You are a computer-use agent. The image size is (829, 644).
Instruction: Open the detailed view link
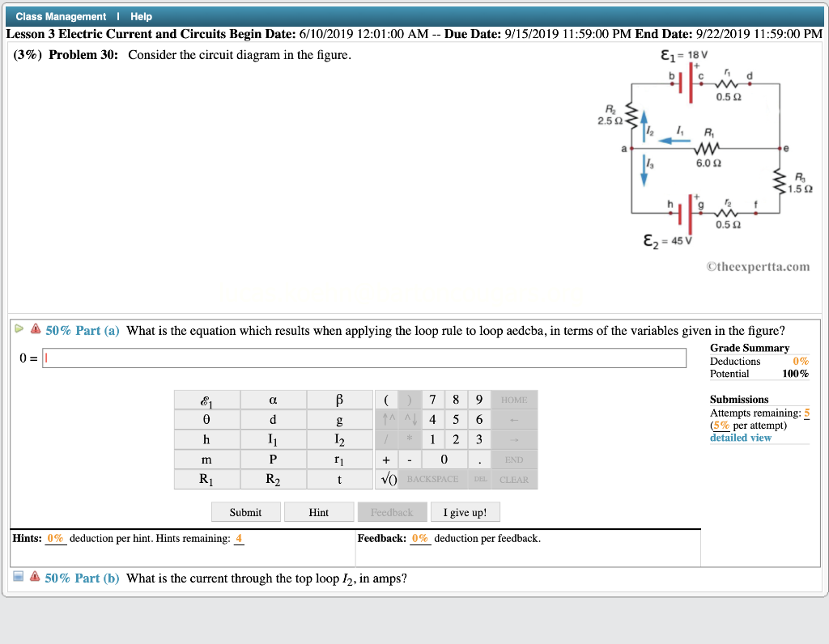[741, 437]
